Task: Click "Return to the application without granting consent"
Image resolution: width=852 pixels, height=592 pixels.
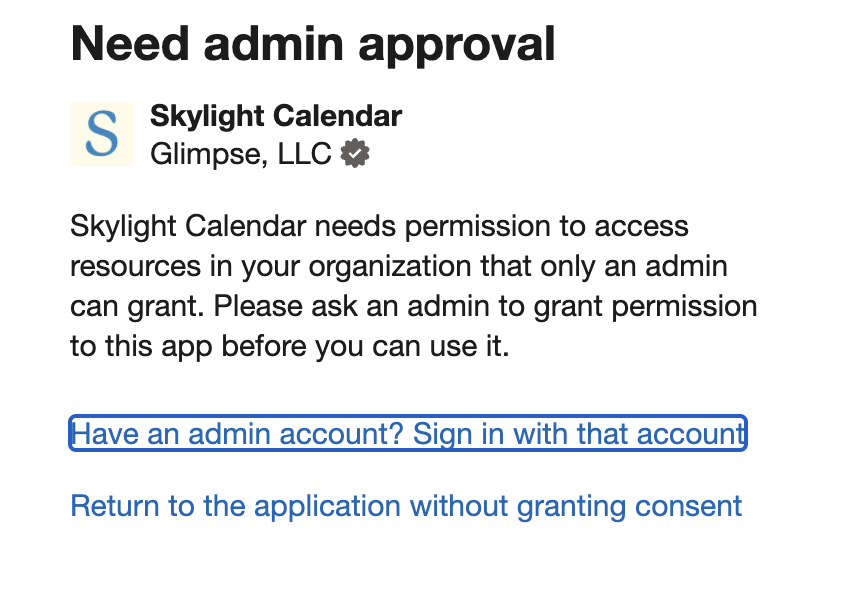Action: click(x=405, y=506)
